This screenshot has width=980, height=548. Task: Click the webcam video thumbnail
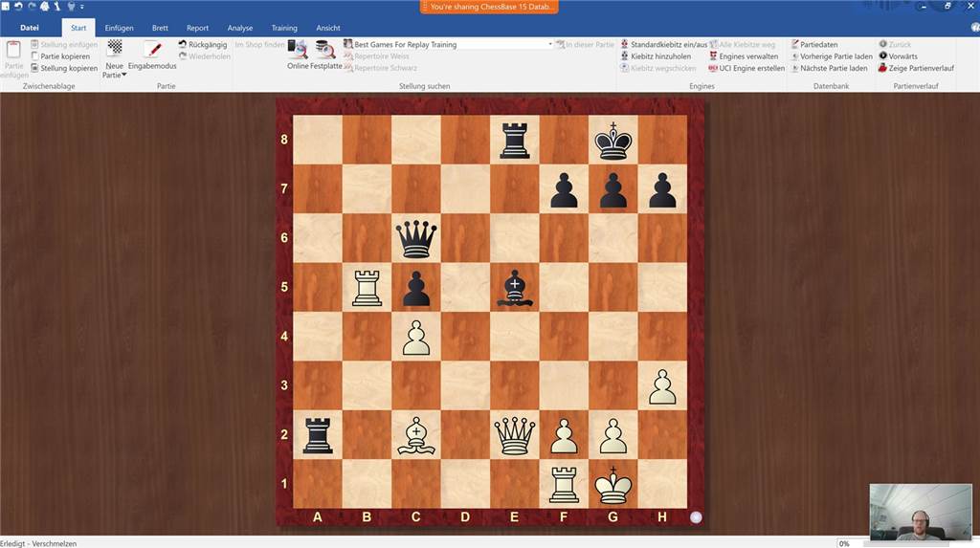[921, 512]
